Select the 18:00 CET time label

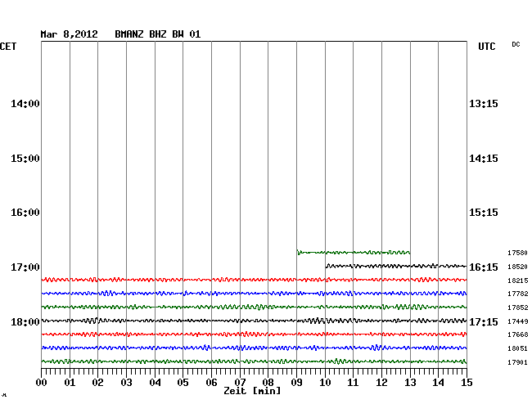(x=25, y=321)
